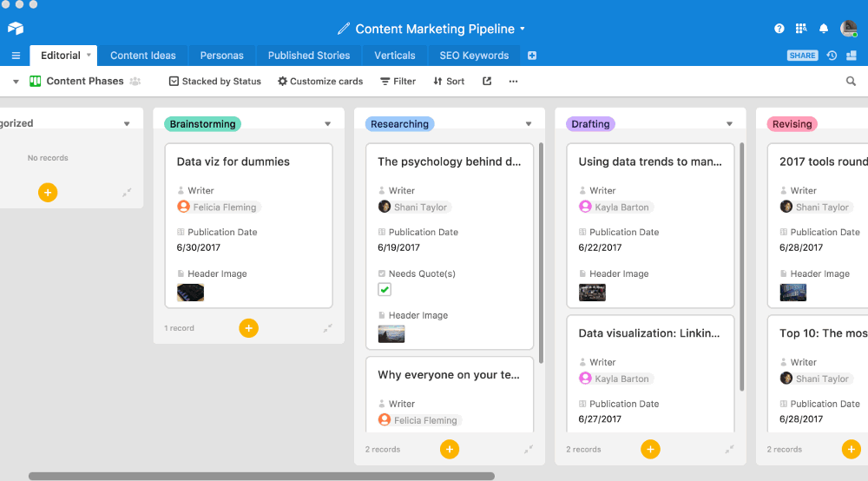Click the pencil icon beside base title
This screenshot has height=481, width=868.
(x=344, y=29)
